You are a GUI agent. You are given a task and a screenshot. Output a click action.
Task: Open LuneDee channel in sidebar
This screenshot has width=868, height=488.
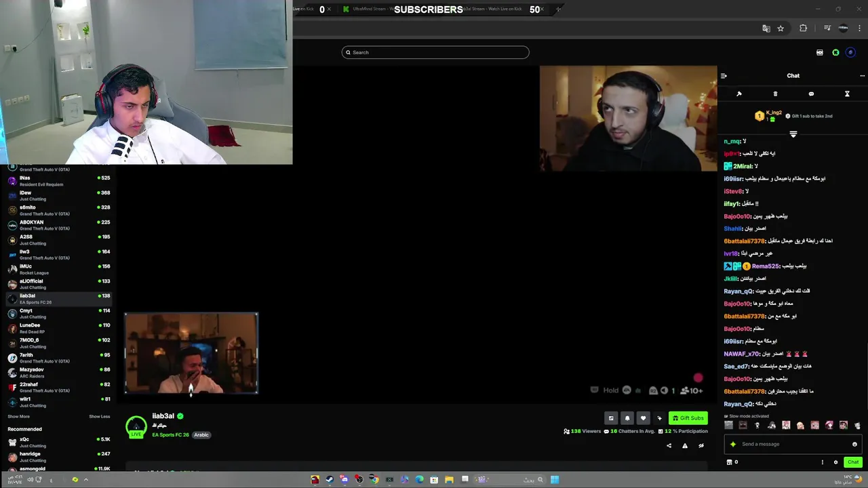[x=59, y=329]
